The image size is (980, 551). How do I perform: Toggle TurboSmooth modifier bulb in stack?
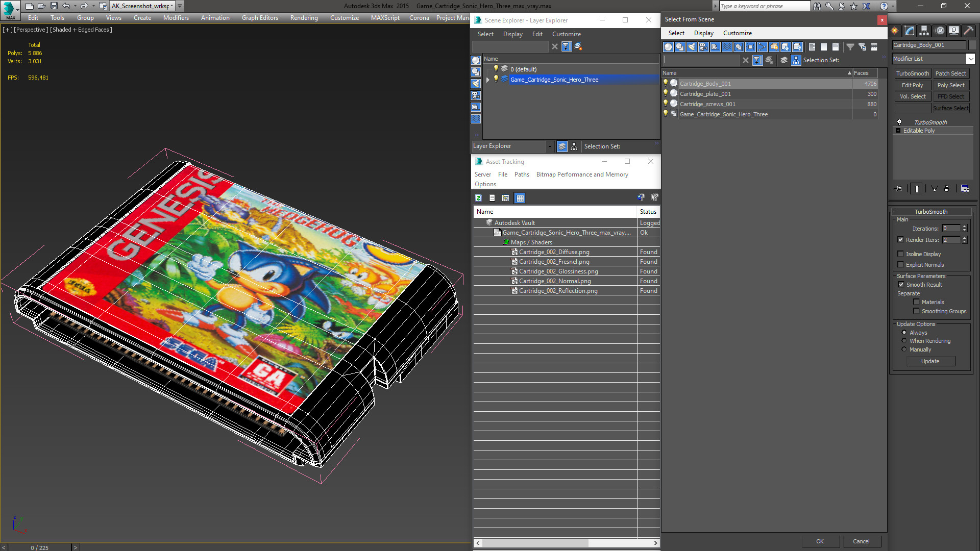coord(899,122)
